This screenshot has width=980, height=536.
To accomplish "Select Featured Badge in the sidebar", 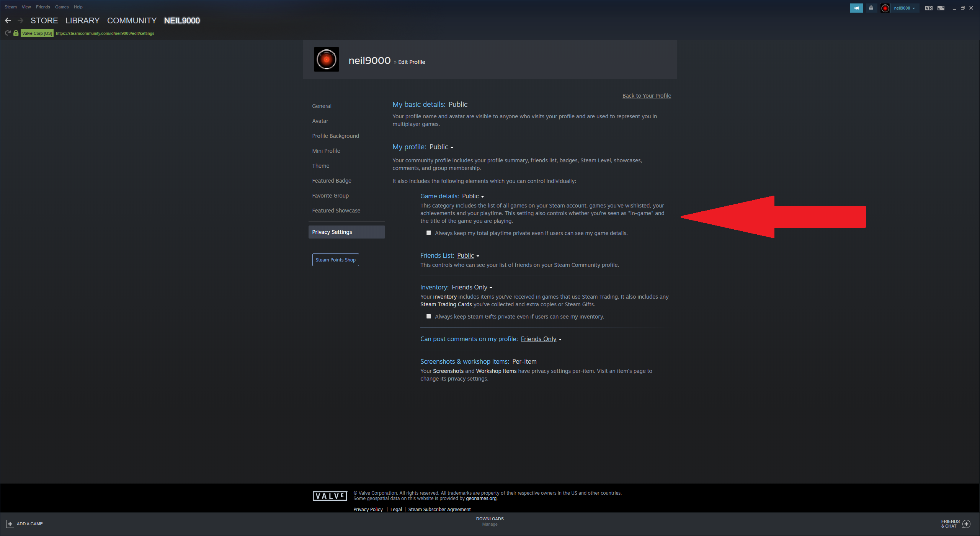I will tap(332, 181).
